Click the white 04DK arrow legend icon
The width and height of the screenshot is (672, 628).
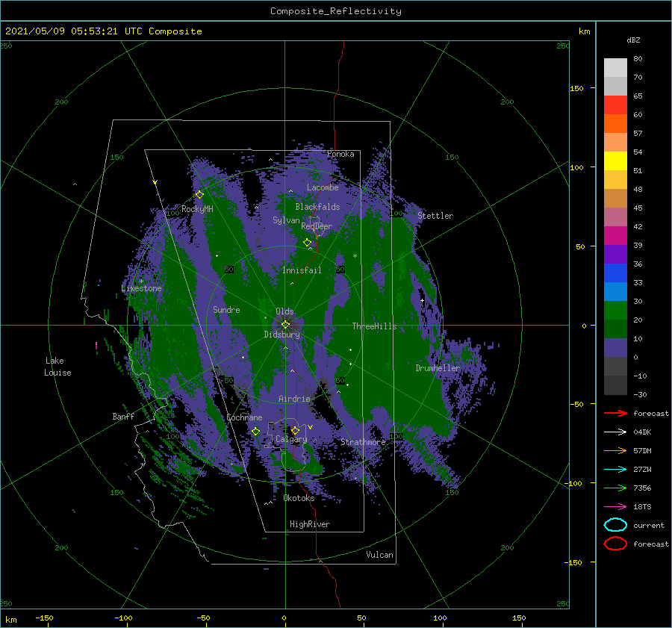615,432
